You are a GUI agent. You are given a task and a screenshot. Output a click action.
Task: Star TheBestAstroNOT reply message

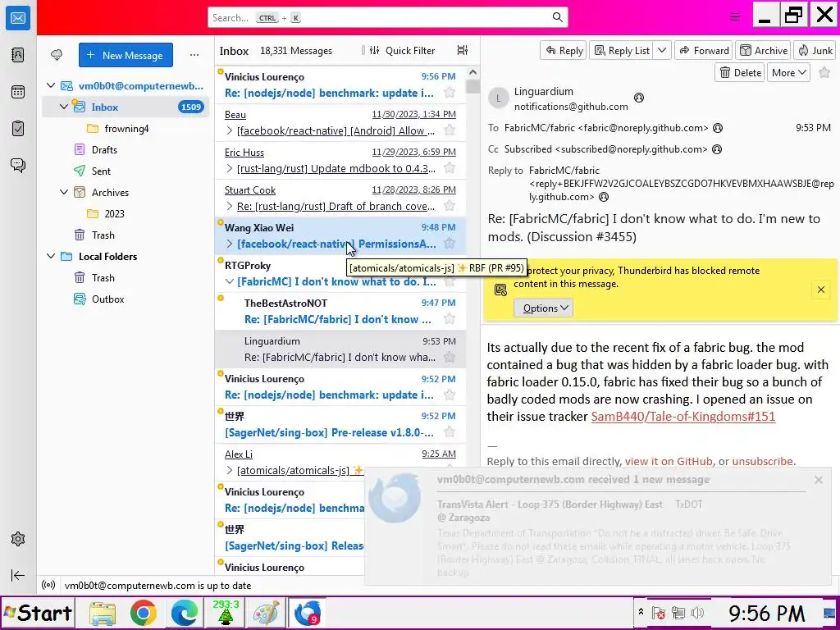[x=450, y=319]
